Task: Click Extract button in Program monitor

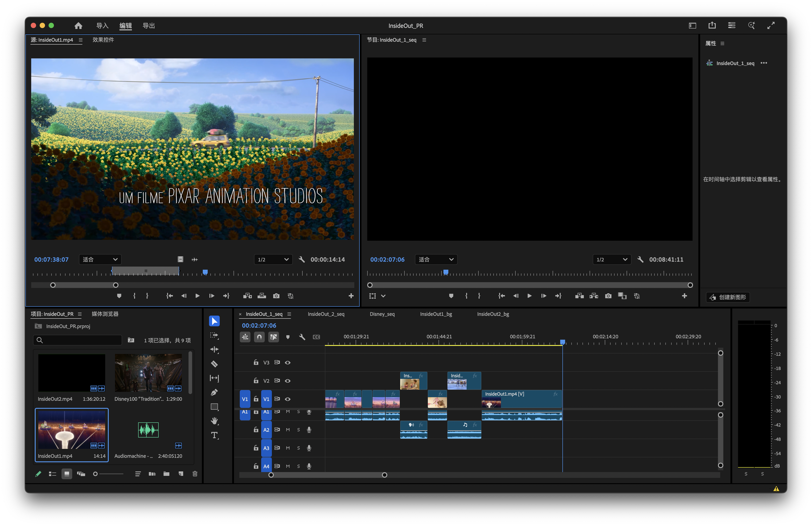Action: coord(594,296)
